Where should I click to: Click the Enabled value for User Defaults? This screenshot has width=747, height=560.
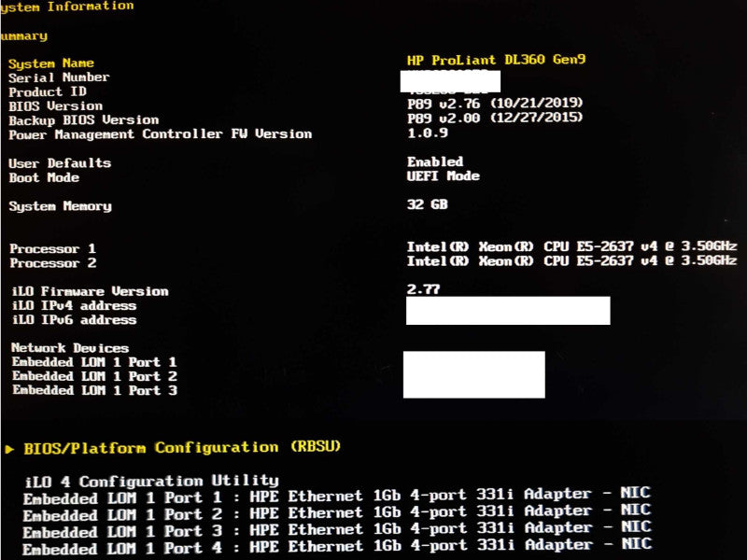click(x=435, y=161)
